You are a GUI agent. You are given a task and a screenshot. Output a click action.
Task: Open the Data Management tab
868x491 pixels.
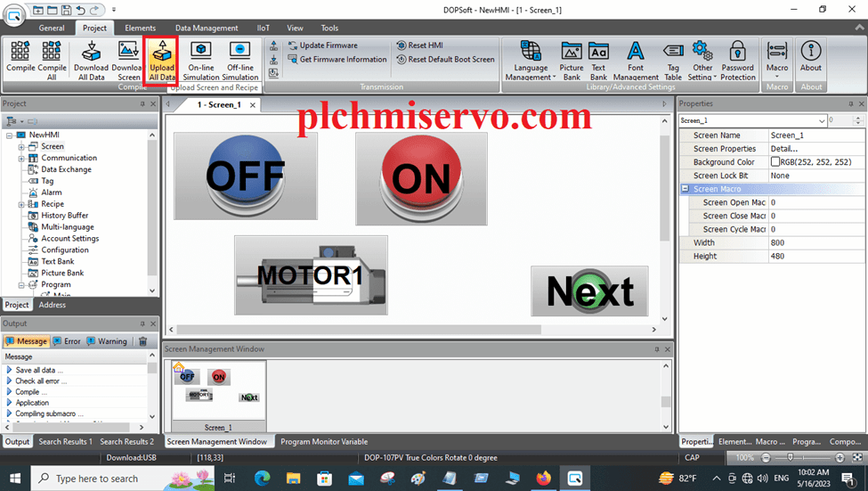[x=207, y=28]
